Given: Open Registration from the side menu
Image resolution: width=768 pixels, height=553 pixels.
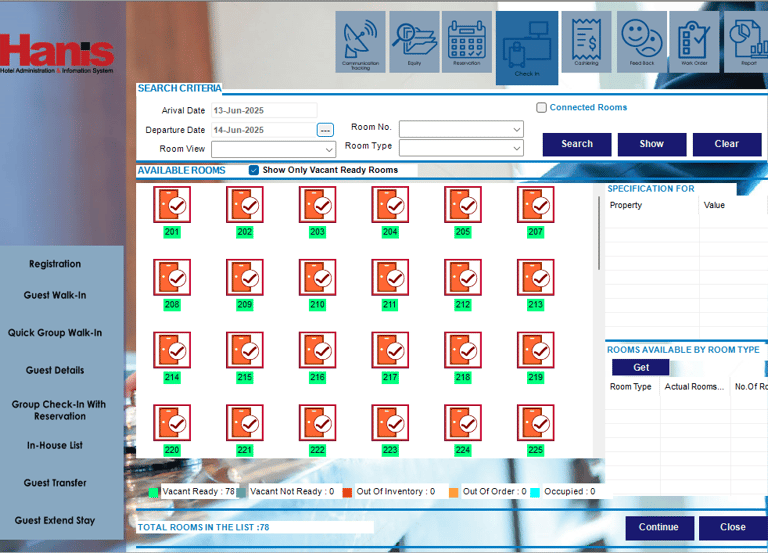Looking at the screenshot, I should pos(55,264).
